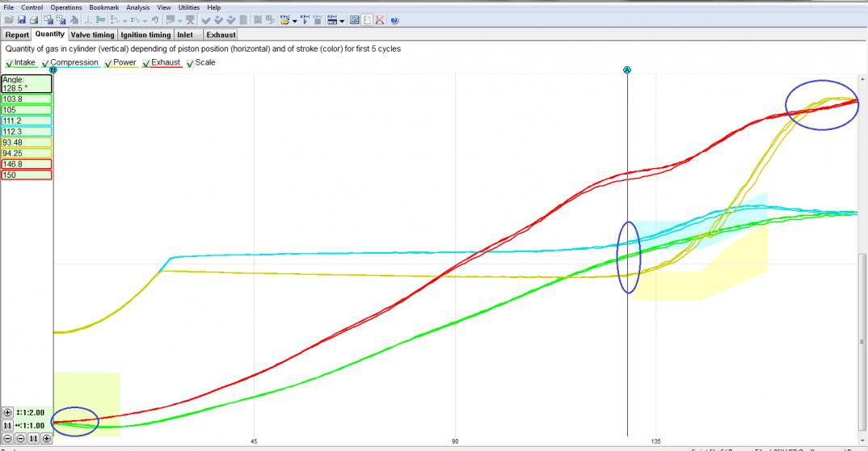
Task: Reset horizontal scale with bottom-row 1:1 button
Action: (33, 439)
